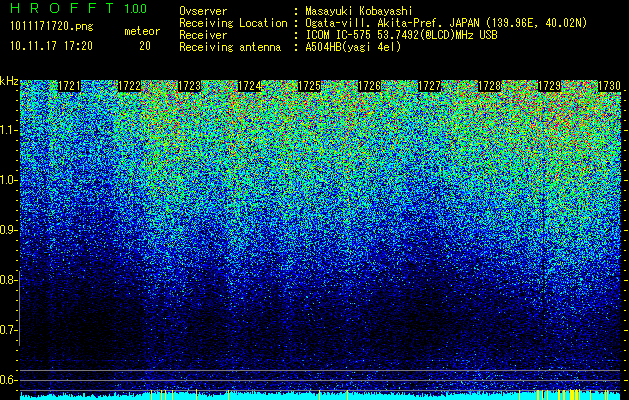Image resolution: width=629 pixels, height=400 pixels.
Task: Click the 0.7 kHz axis label
Action: coord(9,330)
